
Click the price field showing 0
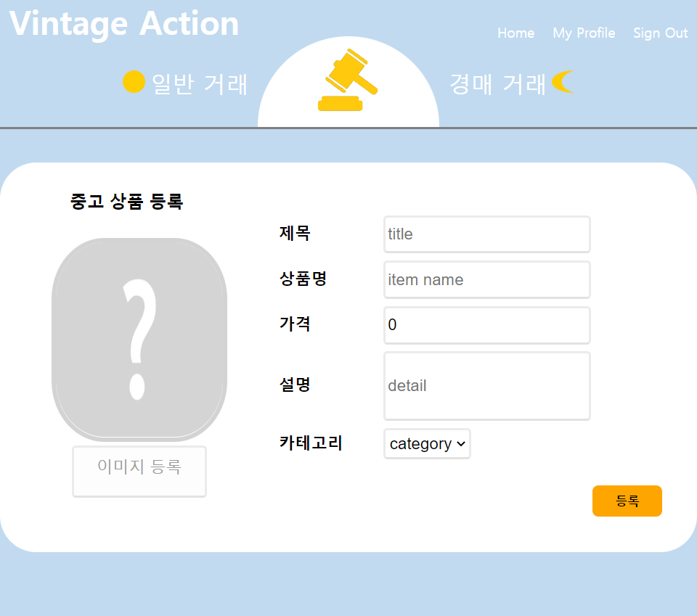[486, 325]
